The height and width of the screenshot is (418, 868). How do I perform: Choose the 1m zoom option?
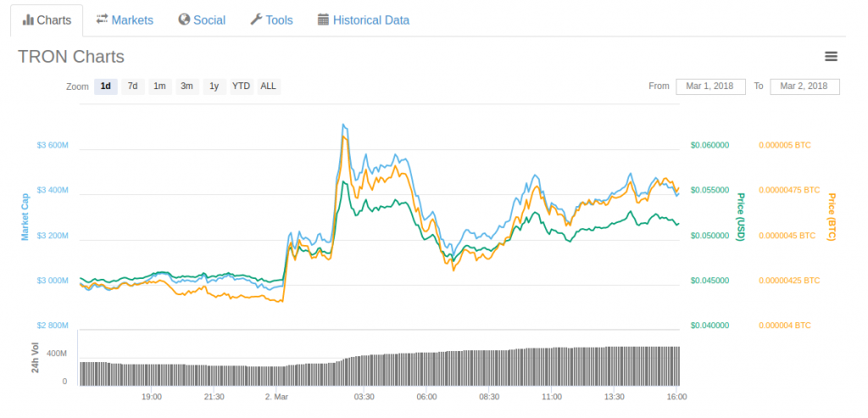pyautogui.click(x=159, y=86)
